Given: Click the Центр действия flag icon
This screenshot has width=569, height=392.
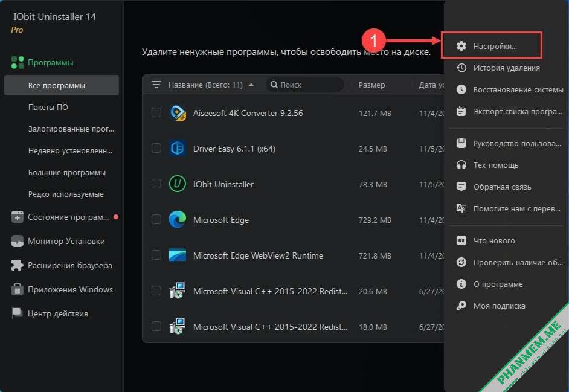Looking at the screenshot, I should pyautogui.click(x=17, y=313).
